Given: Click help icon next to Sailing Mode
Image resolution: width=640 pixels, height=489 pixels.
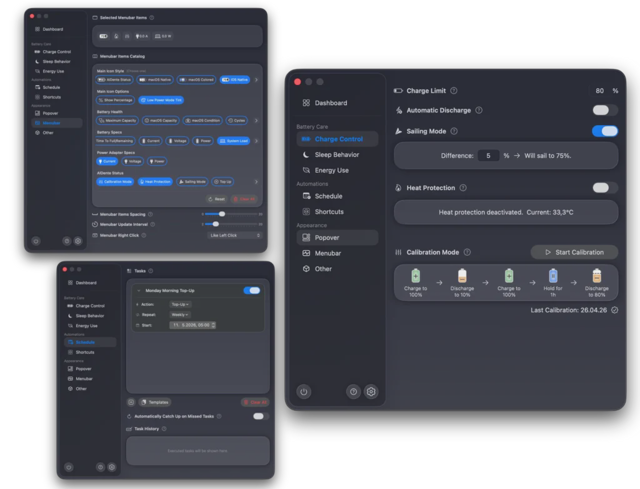Looking at the screenshot, I should tap(454, 131).
